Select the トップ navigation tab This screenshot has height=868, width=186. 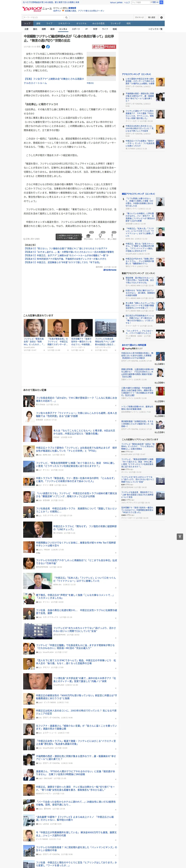point(27,24)
